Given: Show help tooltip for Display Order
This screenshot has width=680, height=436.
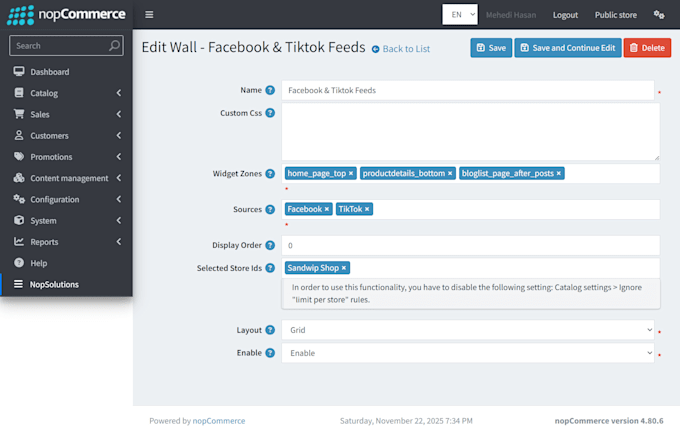Looking at the screenshot, I should point(270,245).
